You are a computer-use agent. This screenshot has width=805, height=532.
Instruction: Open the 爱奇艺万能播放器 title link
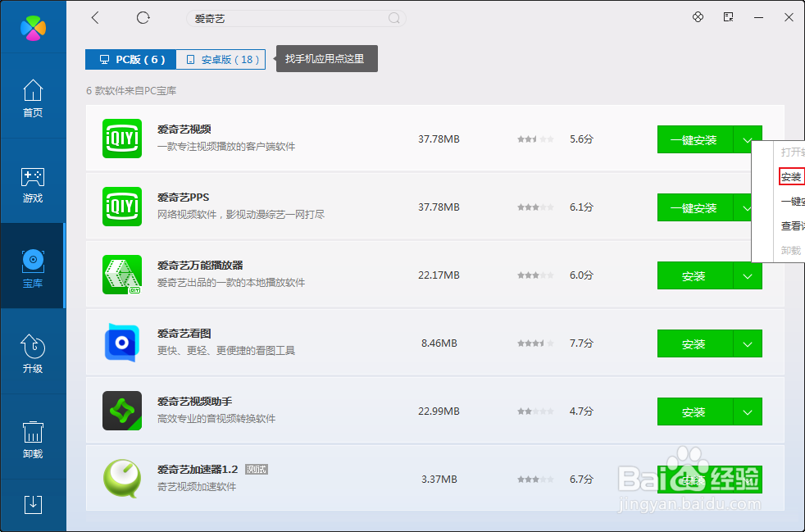(200, 265)
